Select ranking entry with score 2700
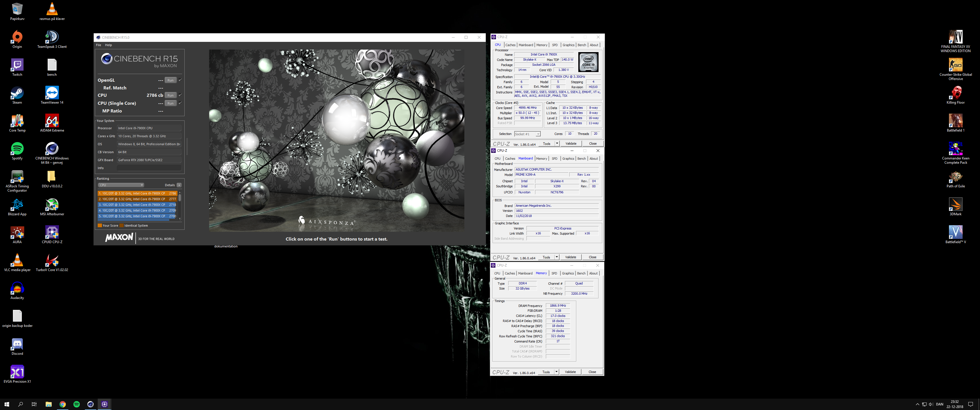The height and width of the screenshot is (410, 980). coord(137,216)
